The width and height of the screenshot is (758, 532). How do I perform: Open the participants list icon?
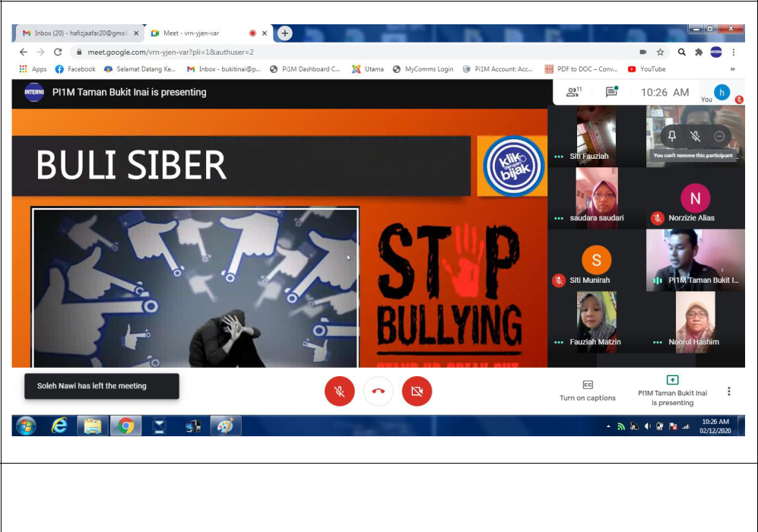click(573, 92)
